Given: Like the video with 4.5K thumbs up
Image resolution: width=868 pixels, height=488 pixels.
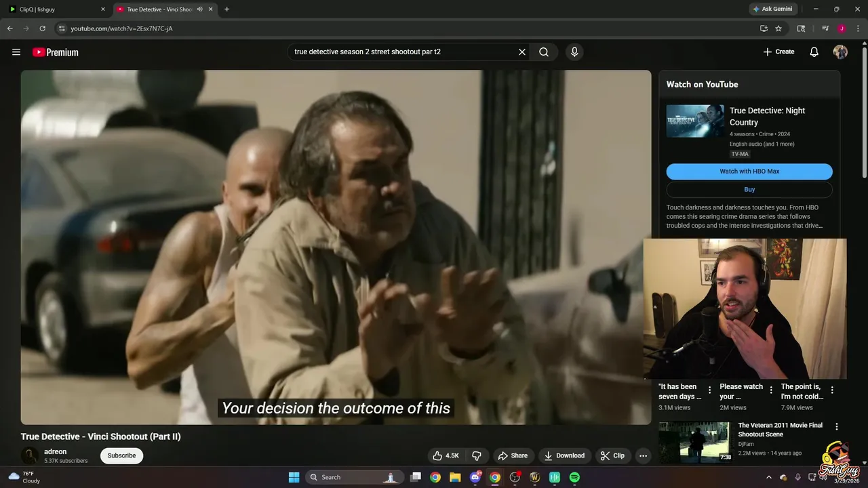Looking at the screenshot, I should tap(446, 455).
